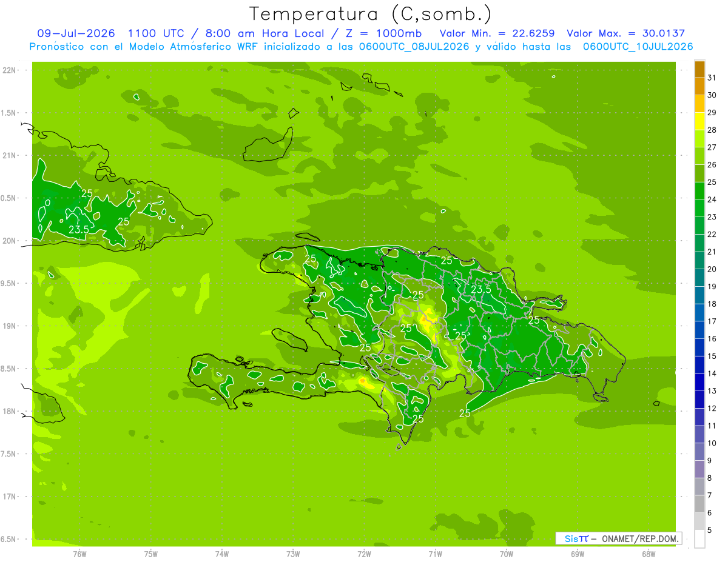Click the '72W' longitude axis label
Image resolution: width=728 pixels, height=562 pixels.
click(x=364, y=554)
